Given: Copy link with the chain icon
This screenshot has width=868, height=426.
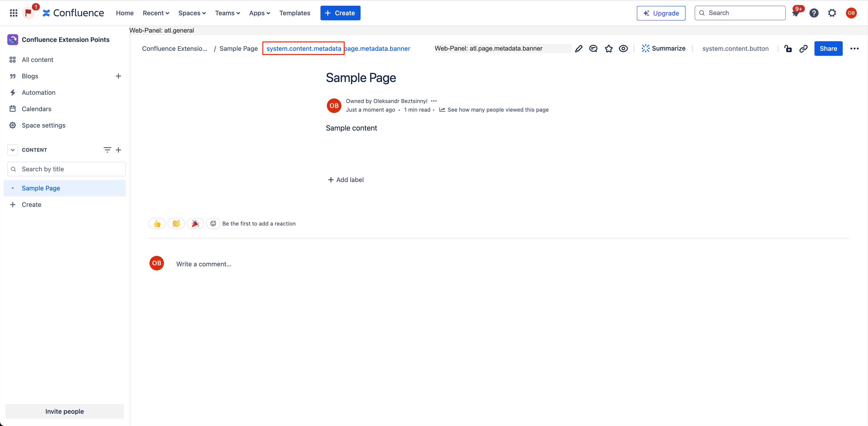Looking at the screenshot, I should pyautogui.click(x=803, y=49).
